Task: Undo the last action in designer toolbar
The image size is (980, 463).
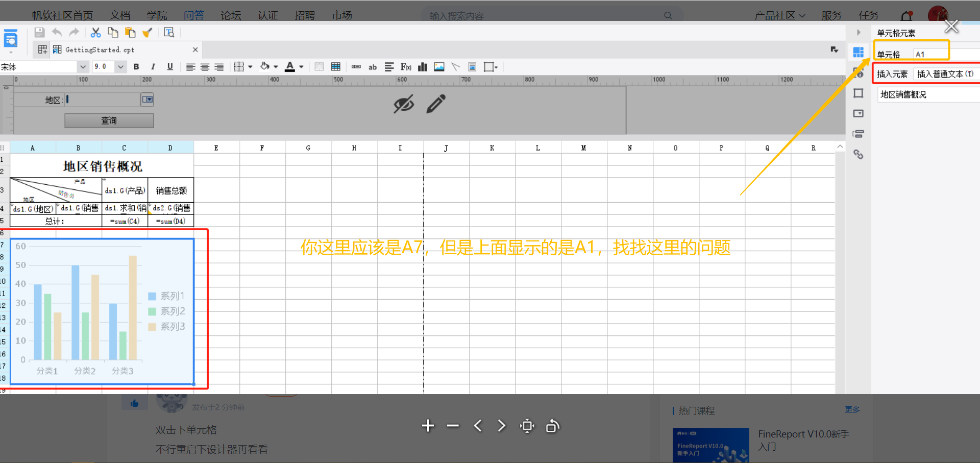Action: 57,33
